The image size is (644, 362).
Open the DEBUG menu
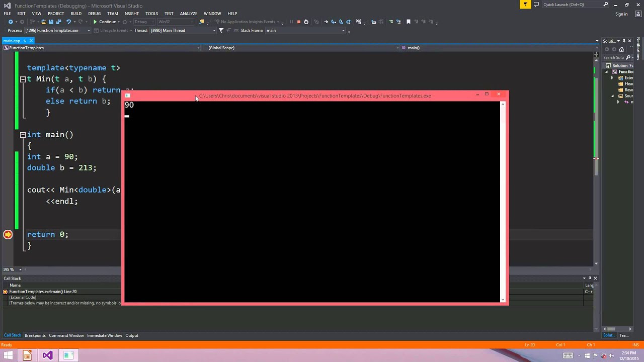(95, 14)
